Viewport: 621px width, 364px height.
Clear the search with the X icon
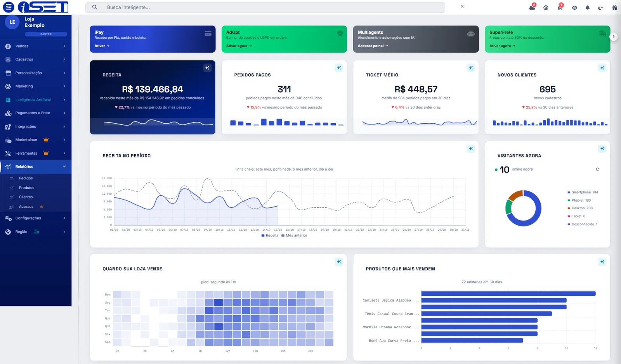point(462,7)
